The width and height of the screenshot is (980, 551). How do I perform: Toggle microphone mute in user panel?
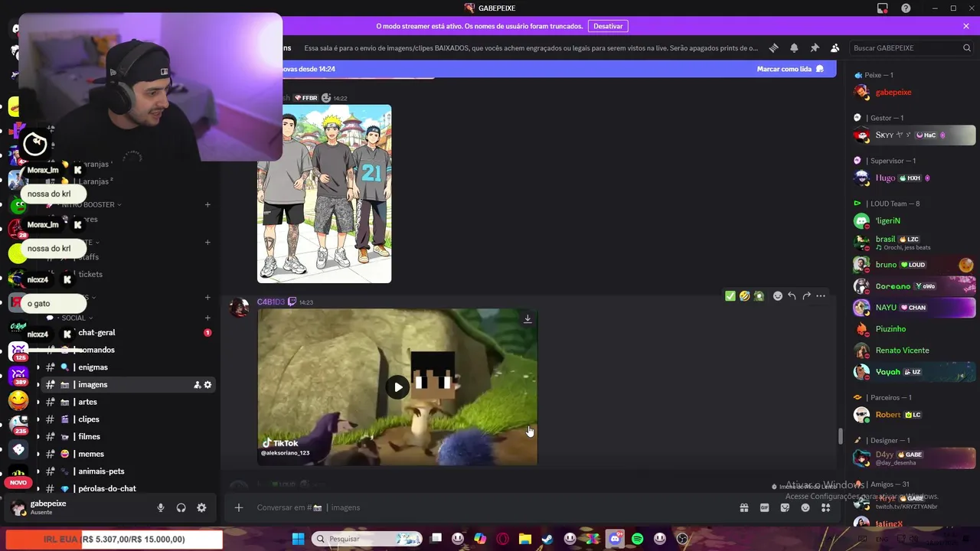161,507
